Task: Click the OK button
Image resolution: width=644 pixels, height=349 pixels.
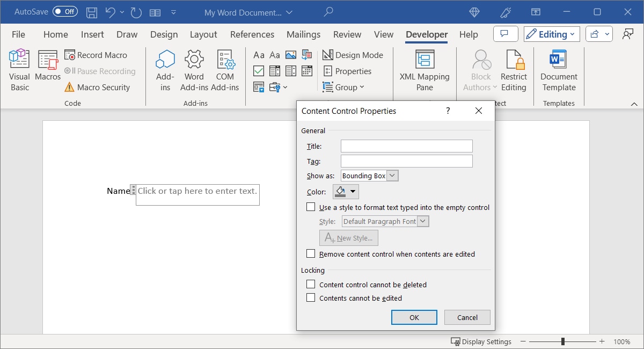Action: click(x=414, y=317)
